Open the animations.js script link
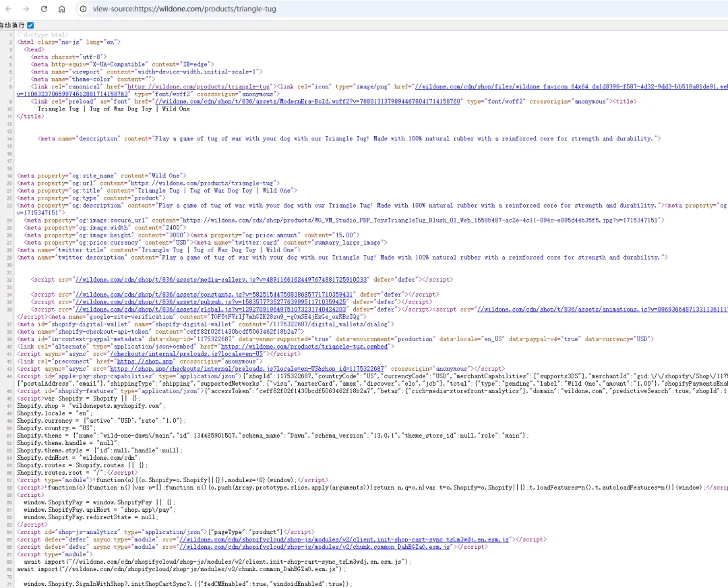The height and width of the screenshot is (588, 728). [x=603, y=310]
